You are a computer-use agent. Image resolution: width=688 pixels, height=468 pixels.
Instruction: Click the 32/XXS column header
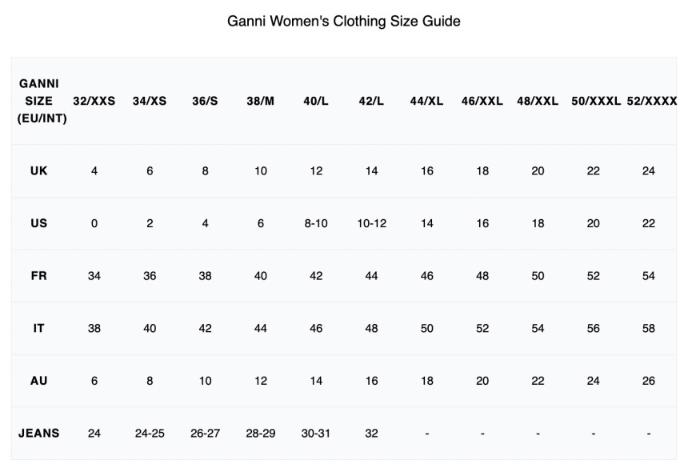(94, 101)
